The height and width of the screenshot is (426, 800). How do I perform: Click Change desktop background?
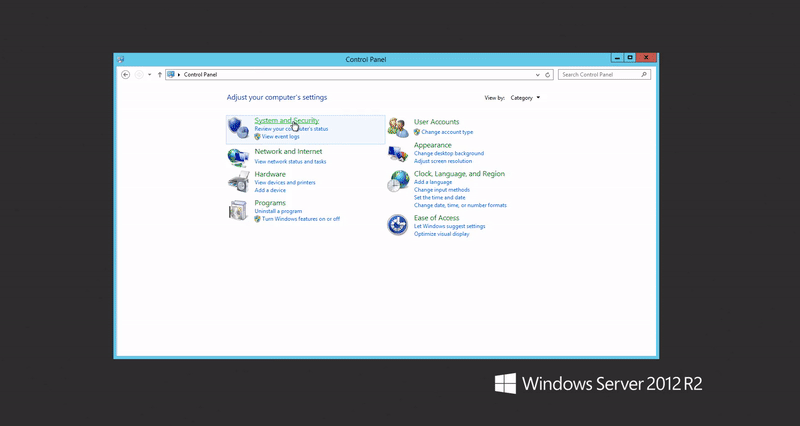pyautogui.click(x=449, y=154)
